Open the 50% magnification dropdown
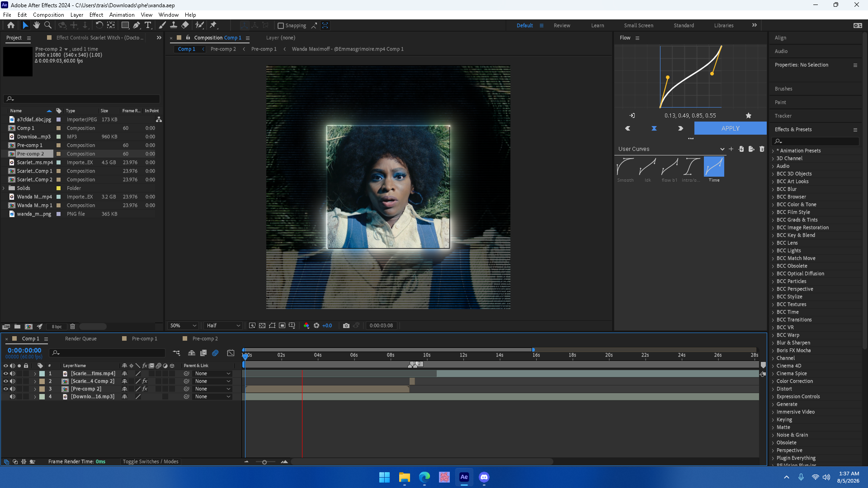This screenshot has height=488, width=868. point(183,325)
